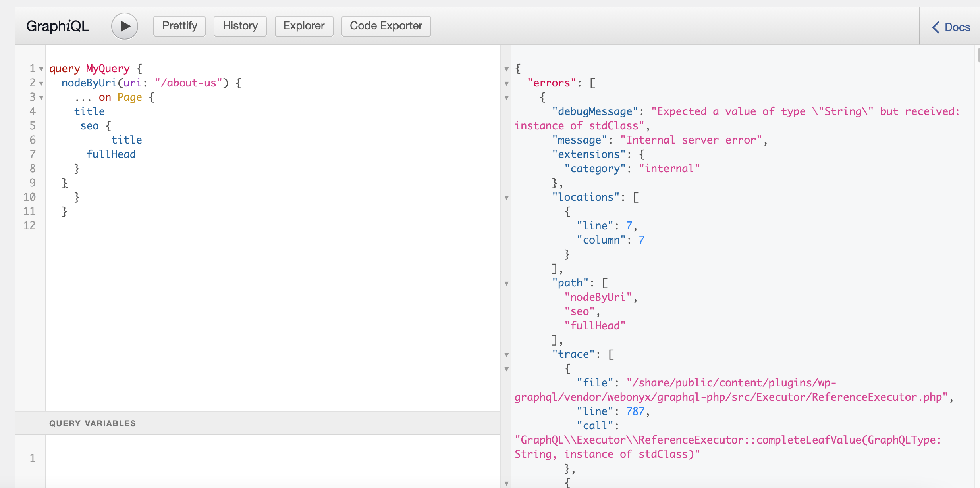Image resolution: width=980 pixels, height=488 pixels.
Task: Expand the Query Variables section
Action: (93, 423)
